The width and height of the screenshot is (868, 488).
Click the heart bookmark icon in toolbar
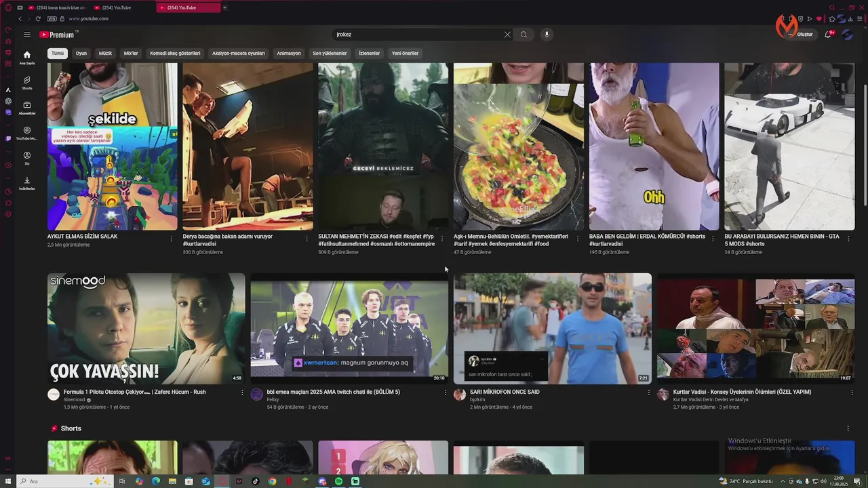[x=818, y=19]
